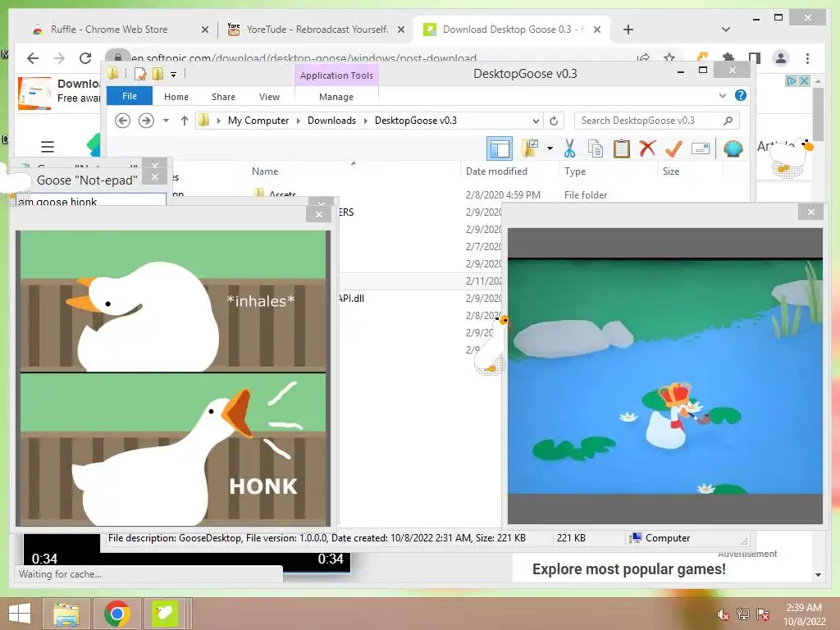This screenshot has height=630, width=840.
Task: Expand arrow after My Computer breadcrumb
Action: click(x=299, y=121)
